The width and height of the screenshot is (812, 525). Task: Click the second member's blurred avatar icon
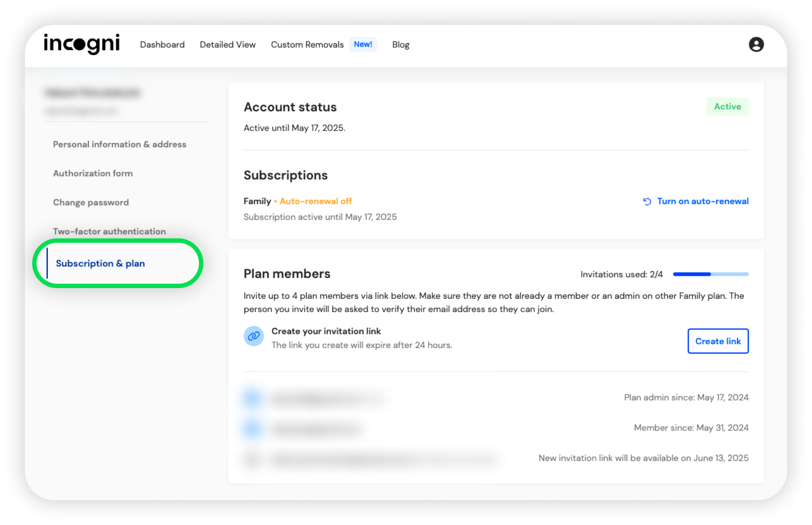click(x=253, y=428)
